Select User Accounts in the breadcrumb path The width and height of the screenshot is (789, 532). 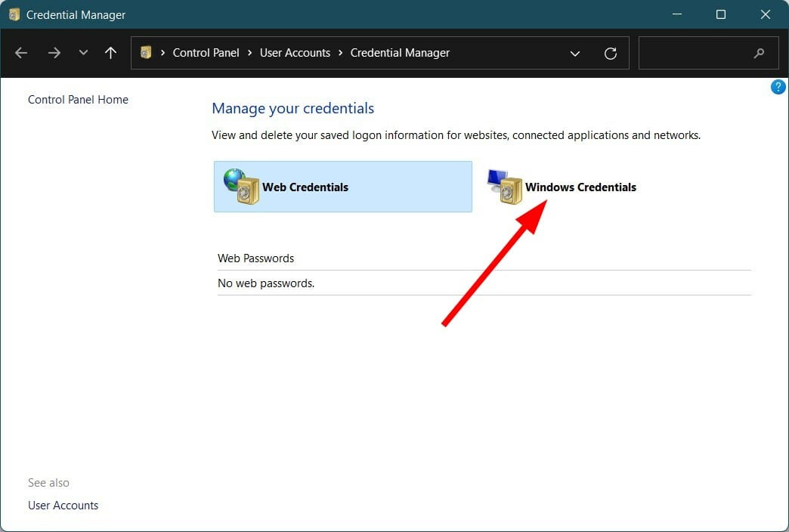click(x=295, y=52)
